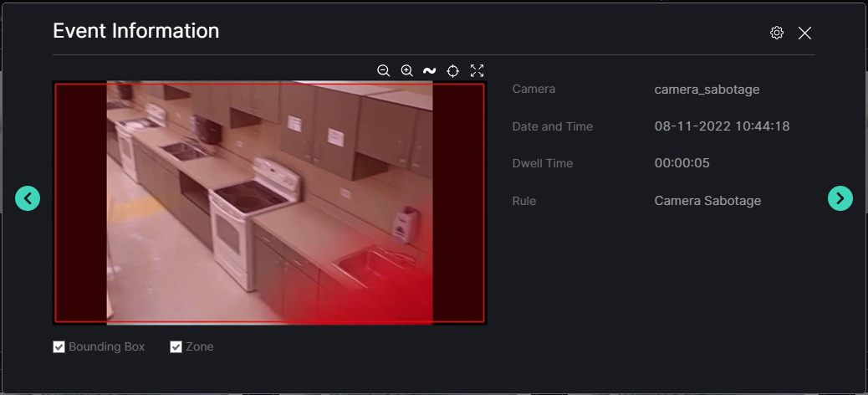Toggle the trajectory wave icon
The width and height of the screenshot is (868, 395).
(430, 70)
